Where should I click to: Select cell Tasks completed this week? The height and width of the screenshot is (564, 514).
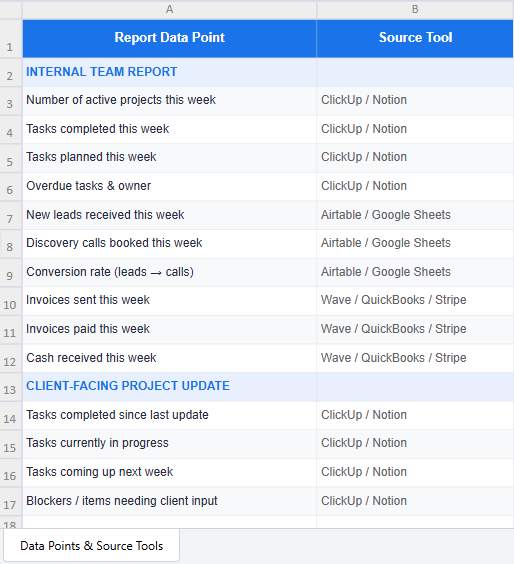(169, 129)
